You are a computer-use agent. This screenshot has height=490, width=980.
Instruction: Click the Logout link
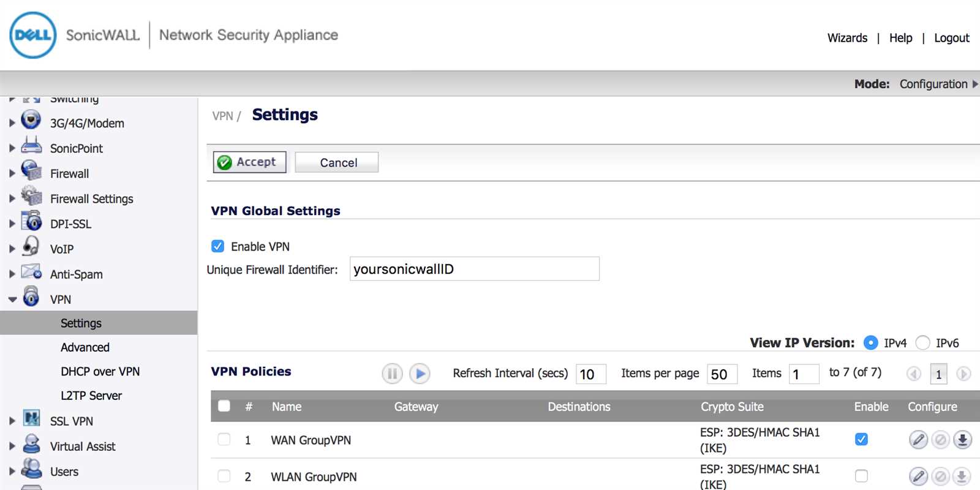point(951,38)
